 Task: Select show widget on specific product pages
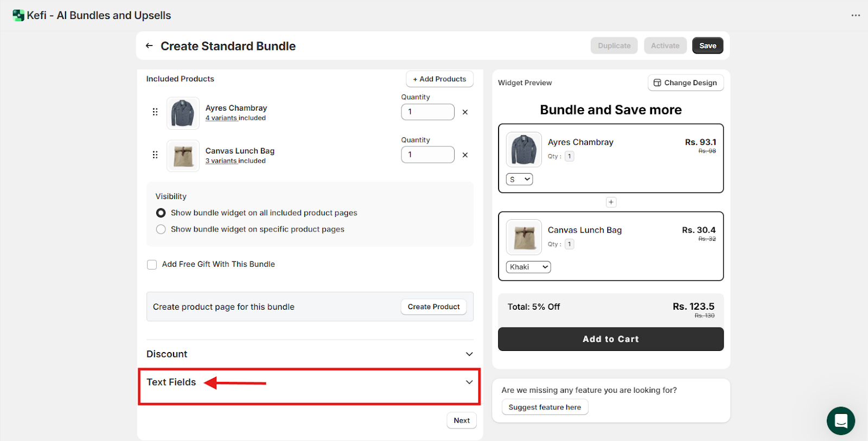(161, 229)
